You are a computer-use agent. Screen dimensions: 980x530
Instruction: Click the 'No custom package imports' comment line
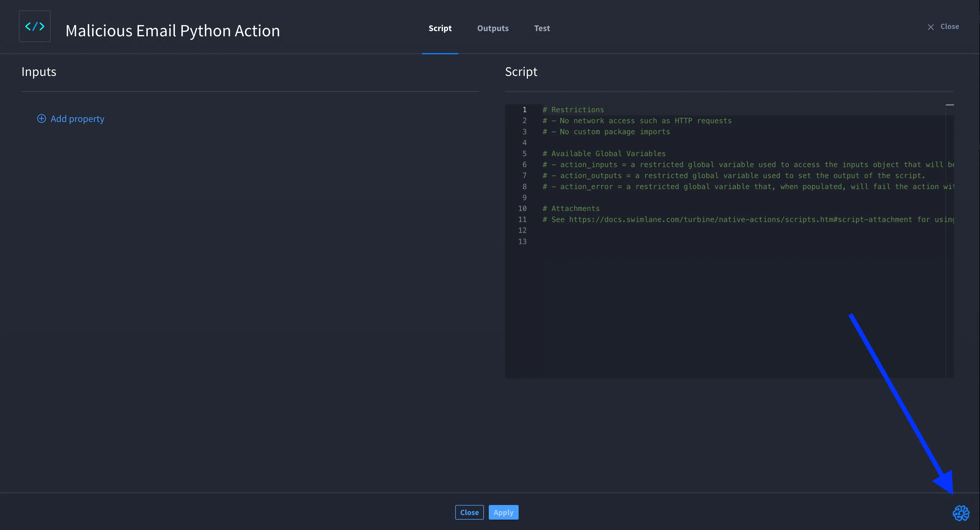[606, 132]
